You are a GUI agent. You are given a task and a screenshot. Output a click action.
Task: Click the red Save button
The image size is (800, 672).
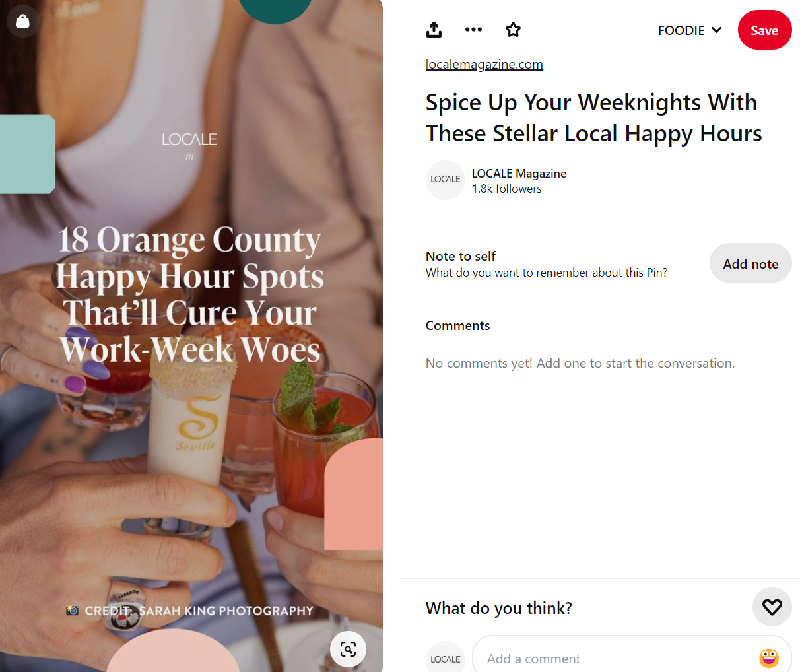tap(764, 30)
